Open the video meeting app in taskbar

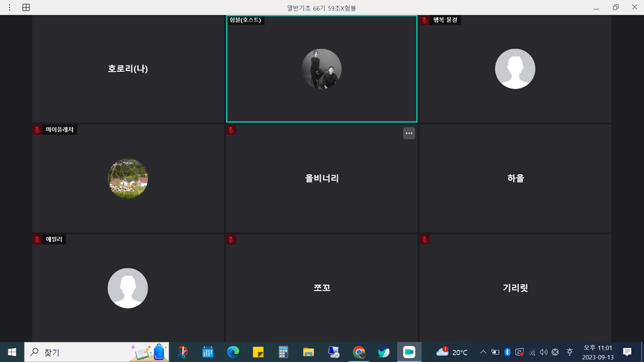(409, 352)
